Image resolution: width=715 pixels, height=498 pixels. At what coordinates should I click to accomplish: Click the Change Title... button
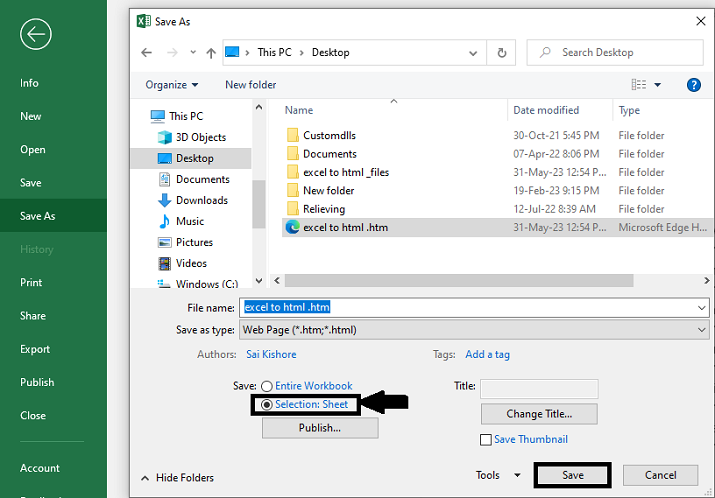539,414
